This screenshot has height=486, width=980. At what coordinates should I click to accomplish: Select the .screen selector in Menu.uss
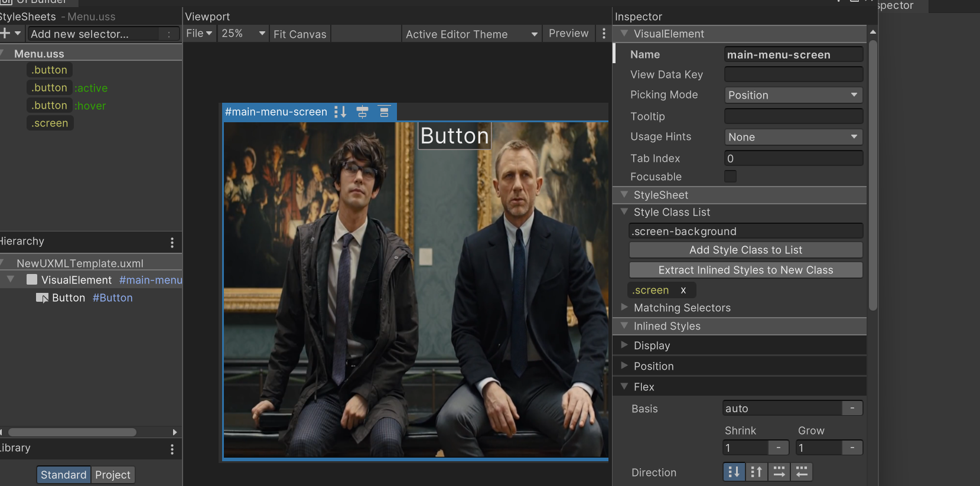[x=50, y=123]
